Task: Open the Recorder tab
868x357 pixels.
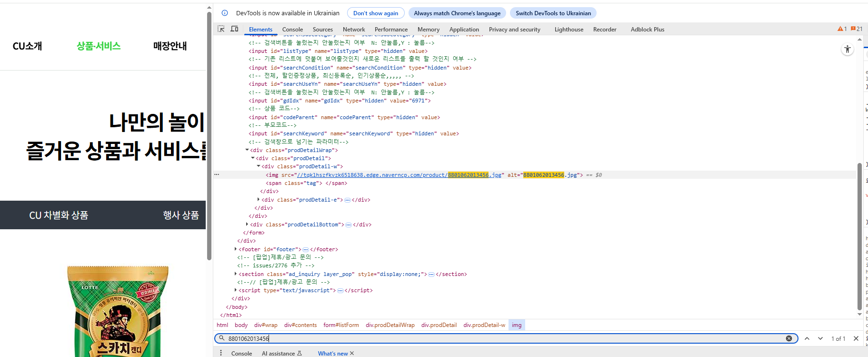Action: pos(605,30)
